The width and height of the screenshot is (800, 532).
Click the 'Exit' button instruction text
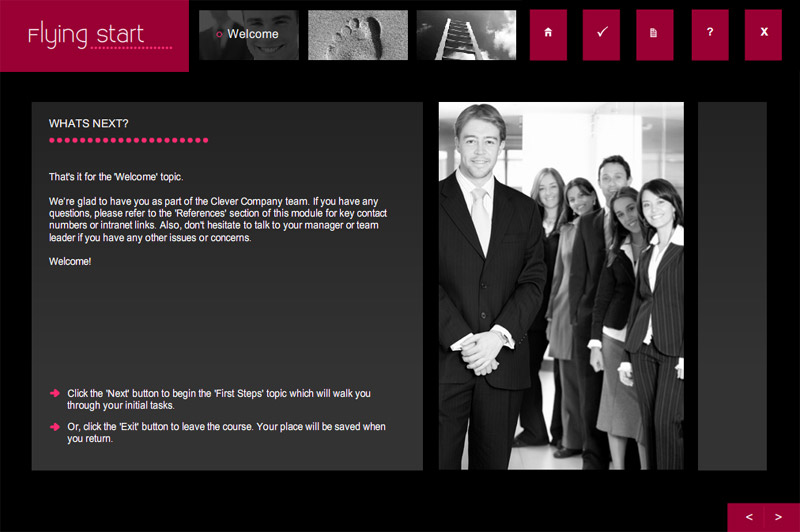click(226, 433)
